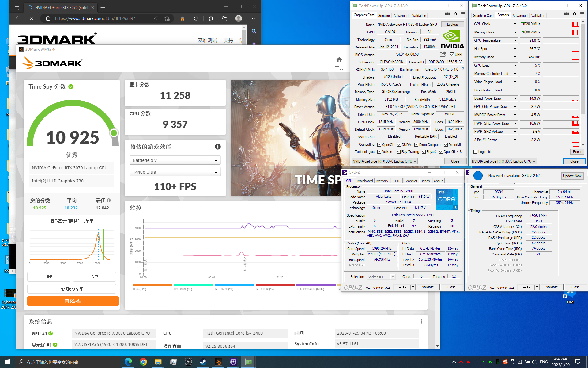Toggle DirectCompute checkbox in GPU-Z
Viewport: 588px width, 368px height.
pyautogui.click(x=416, y=145)
